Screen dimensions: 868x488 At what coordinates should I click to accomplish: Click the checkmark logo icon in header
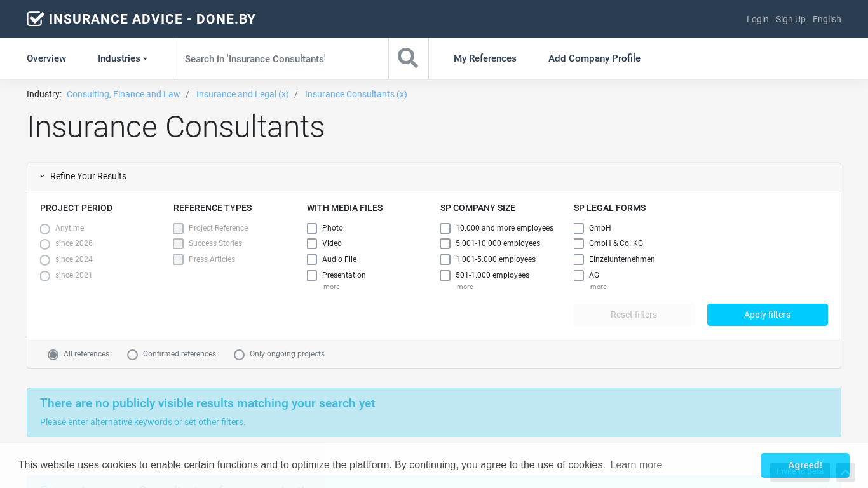36,19
